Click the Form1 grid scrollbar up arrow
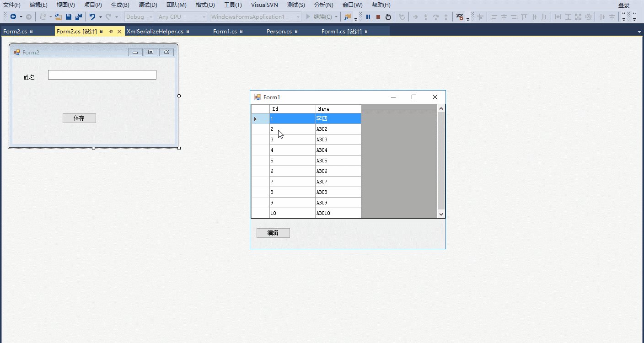 point(441,108)
